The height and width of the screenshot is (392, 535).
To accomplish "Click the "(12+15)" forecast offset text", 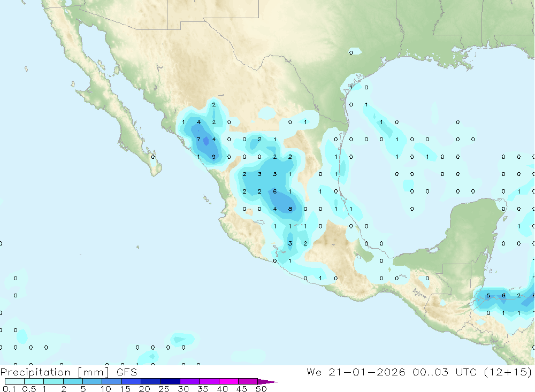I will click(508, 372).
